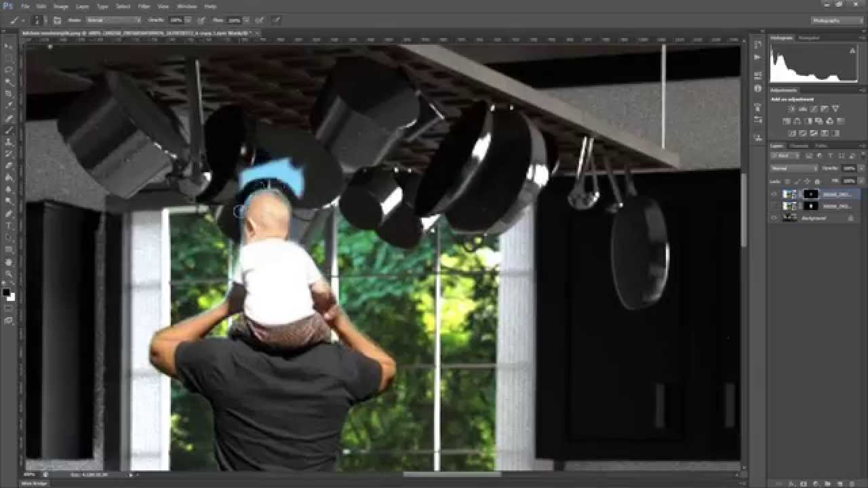Add a Black & White adjustment

coord(808,121)
